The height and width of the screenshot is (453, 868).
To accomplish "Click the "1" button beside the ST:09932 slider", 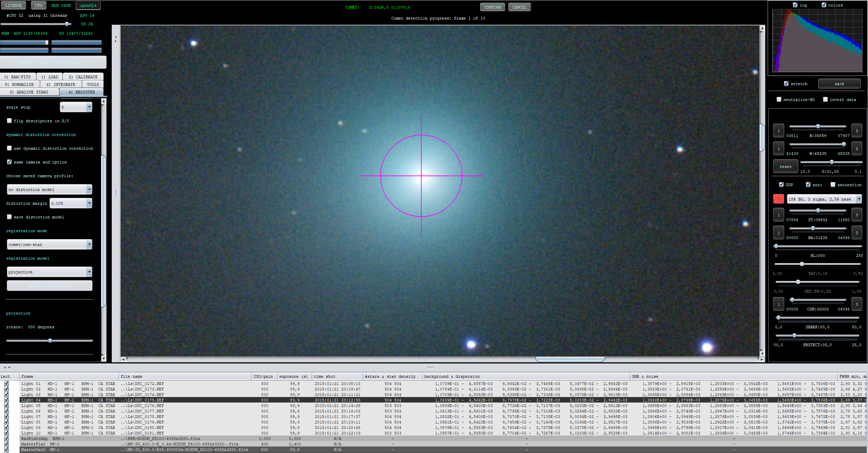I will coord(778,215).
